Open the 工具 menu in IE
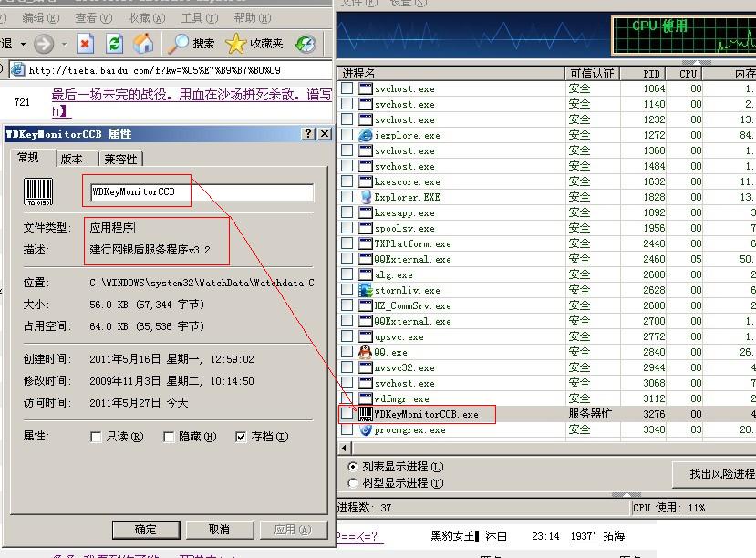 point(199,18)
